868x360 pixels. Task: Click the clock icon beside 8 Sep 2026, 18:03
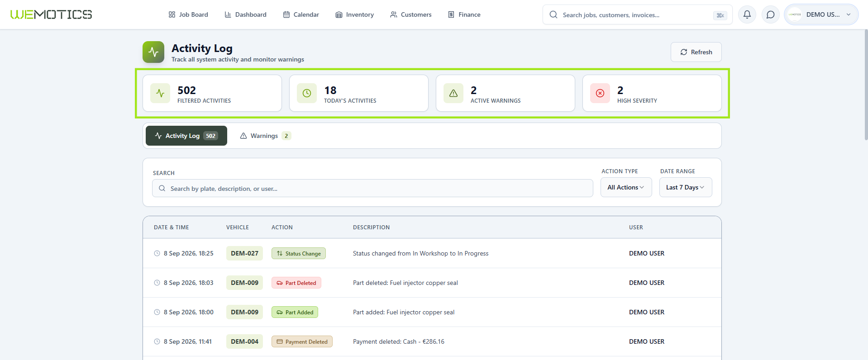click(x=157, y=283)
